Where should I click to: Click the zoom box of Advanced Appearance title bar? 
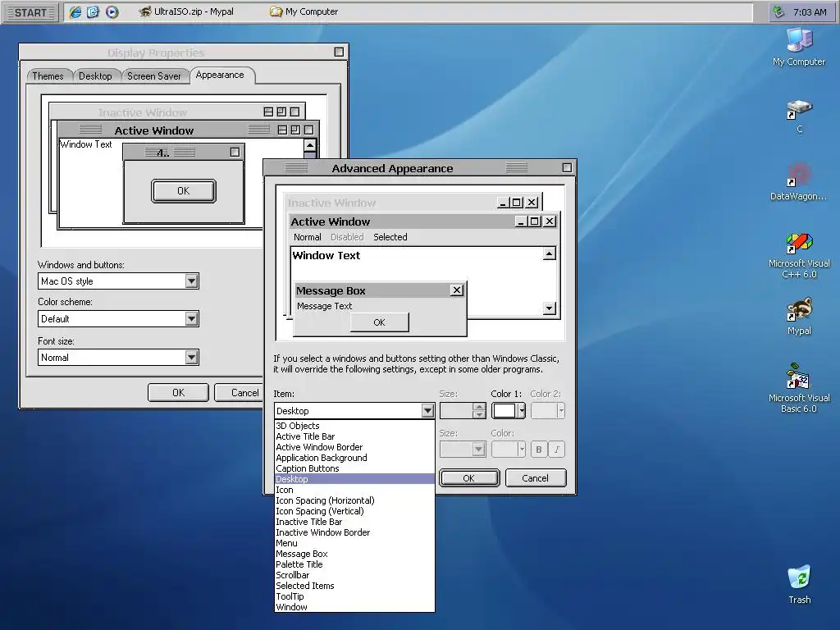point(567,167)
